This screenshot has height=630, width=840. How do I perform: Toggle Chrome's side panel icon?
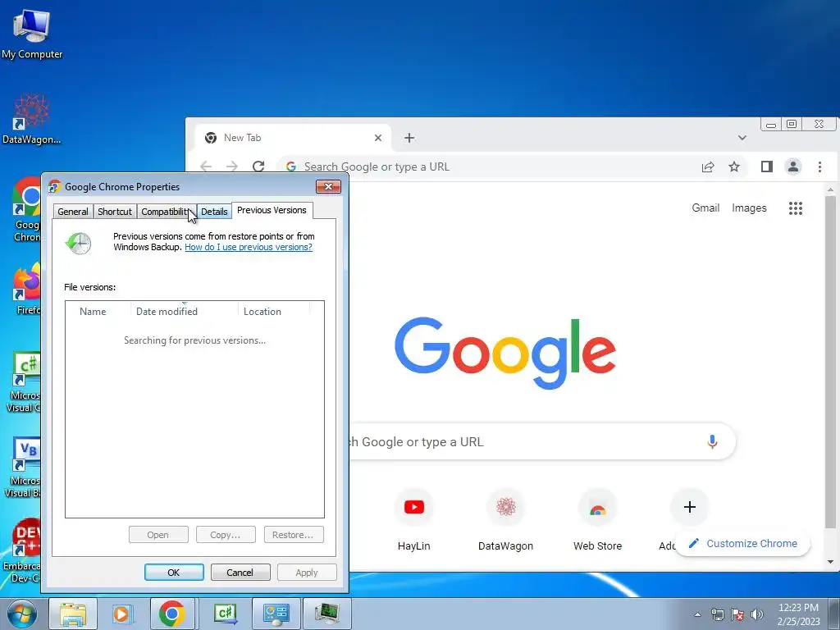coord(767,167)
